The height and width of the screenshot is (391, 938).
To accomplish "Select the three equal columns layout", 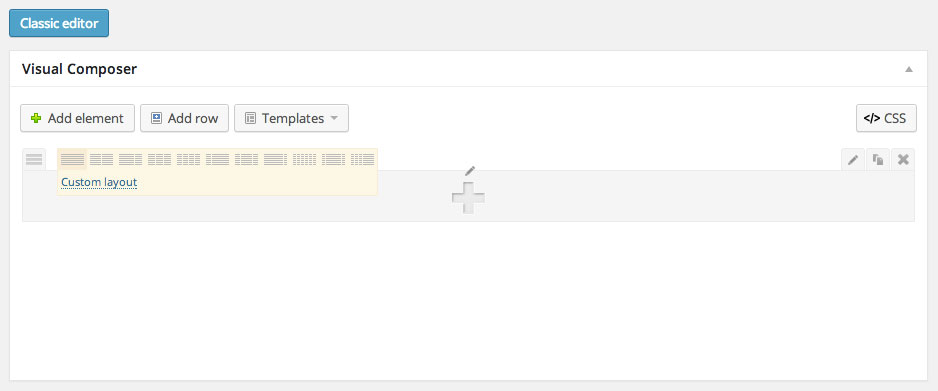I will [x=160, y=159].
